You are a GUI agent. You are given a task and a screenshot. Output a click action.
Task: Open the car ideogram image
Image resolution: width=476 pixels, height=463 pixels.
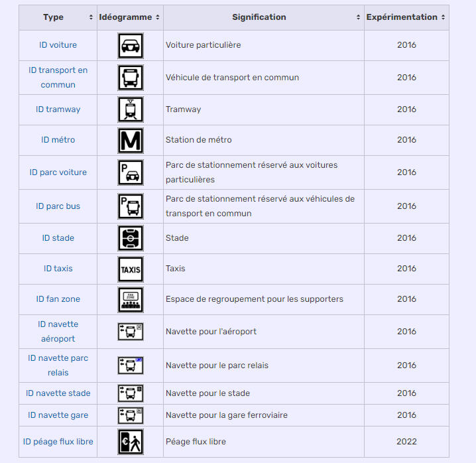click(x=131, y=46)
